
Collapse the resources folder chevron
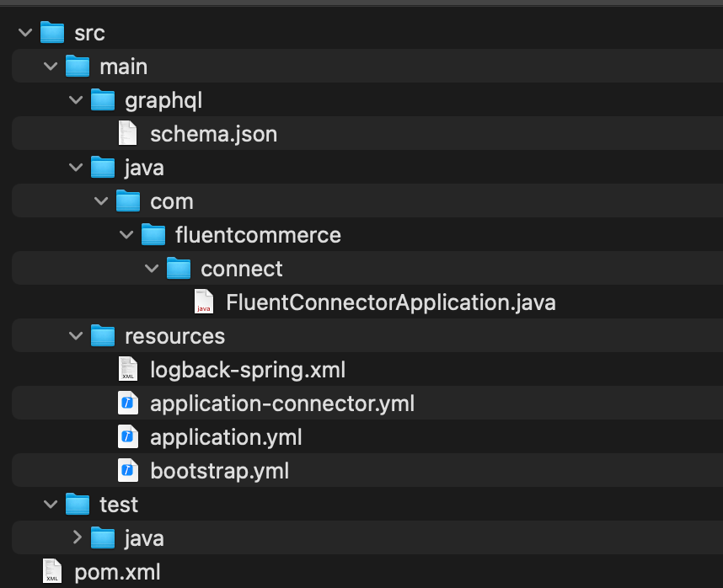[x=76, y=336]
